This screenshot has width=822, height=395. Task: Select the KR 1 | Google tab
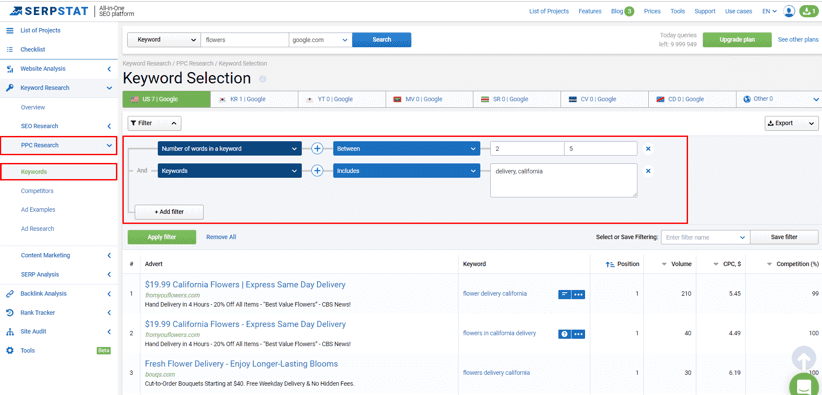(x=254, y=99)
